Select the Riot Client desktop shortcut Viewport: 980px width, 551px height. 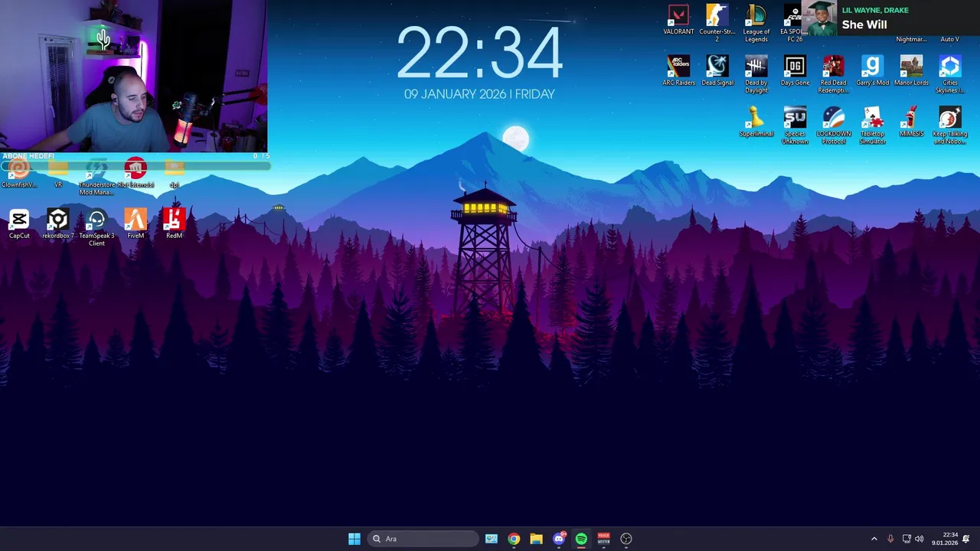tap(136, 173)
